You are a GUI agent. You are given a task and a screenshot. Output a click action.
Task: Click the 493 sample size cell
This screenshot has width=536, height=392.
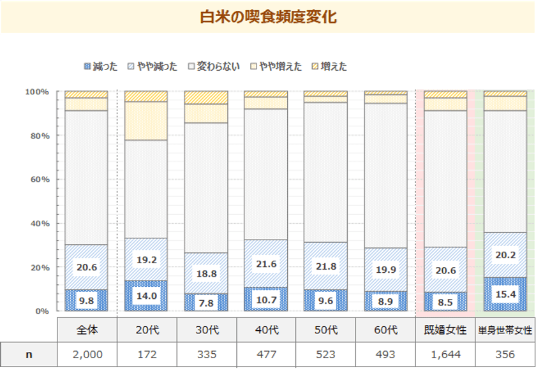coord(385,354)
